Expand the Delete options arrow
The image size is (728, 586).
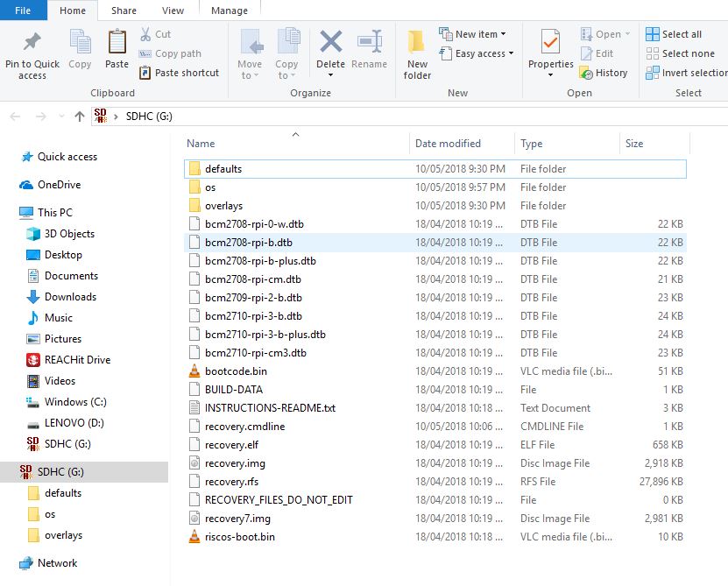330,75
